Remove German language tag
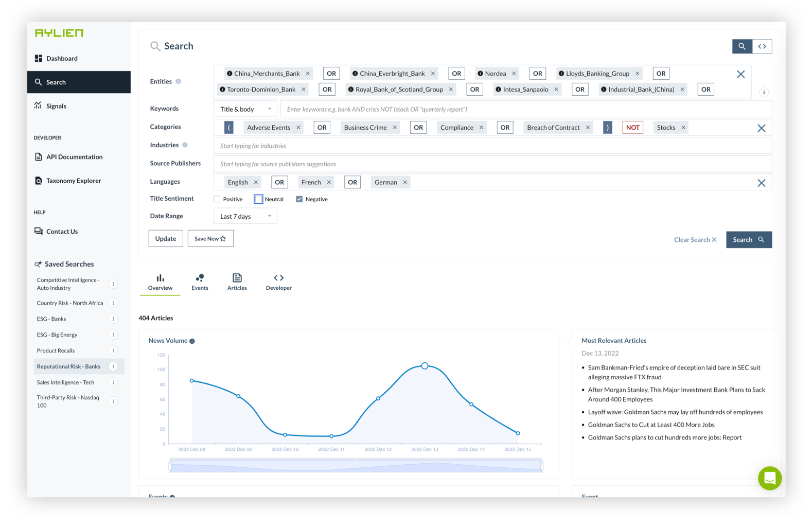This screenshot has width=812, height=527. (x=405, y=182)
